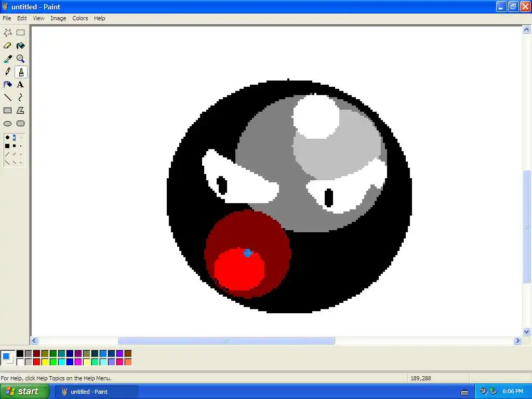Select the Brush tool
The image size is (532, 399).
21,72
